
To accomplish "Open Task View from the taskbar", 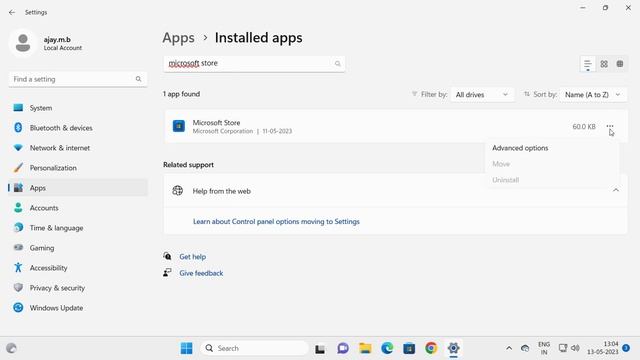I will pyautogui.click(x=320, y=349).
